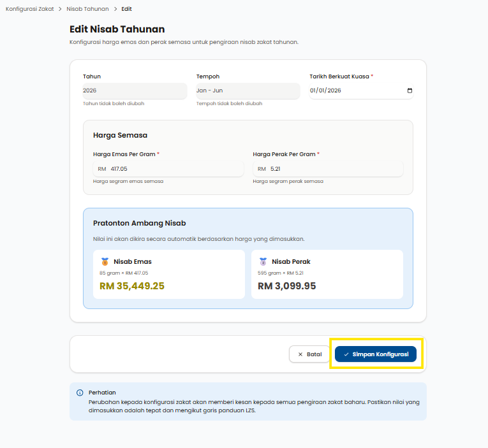Click the Edit Nisab Tahunan page title

(117, 29)
